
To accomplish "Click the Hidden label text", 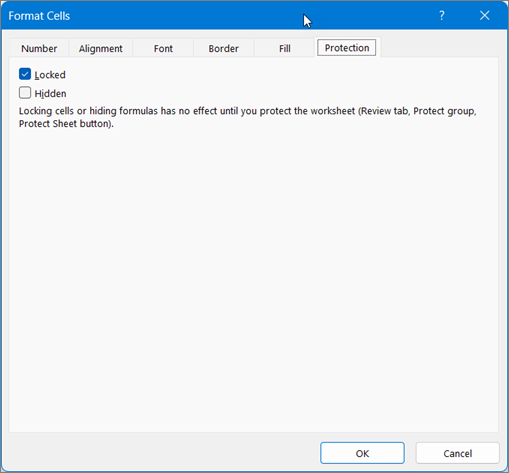I will coord(51,93).
